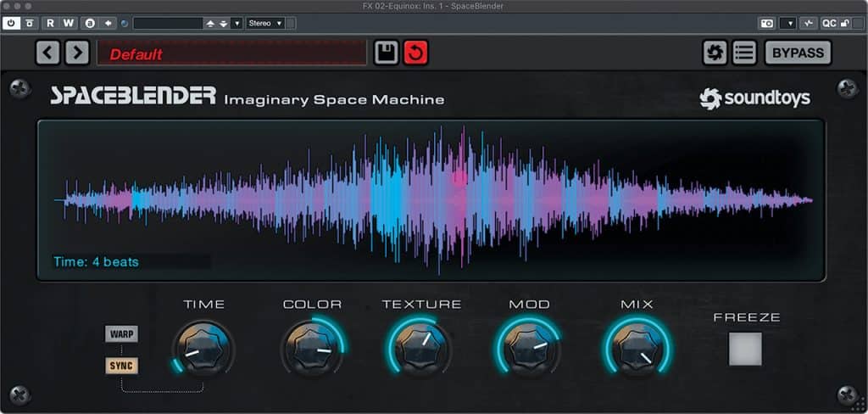Toggle the WARP mode switch
868x414 pixels.
121,333
